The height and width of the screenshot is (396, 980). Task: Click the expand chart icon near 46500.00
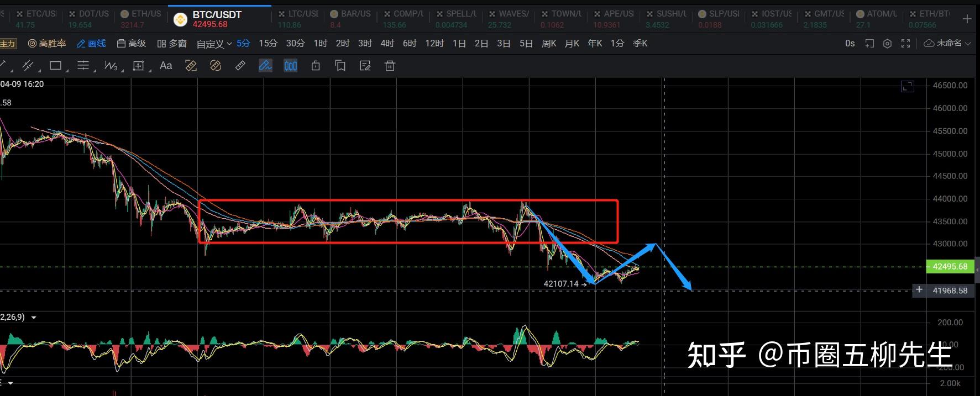908,86
